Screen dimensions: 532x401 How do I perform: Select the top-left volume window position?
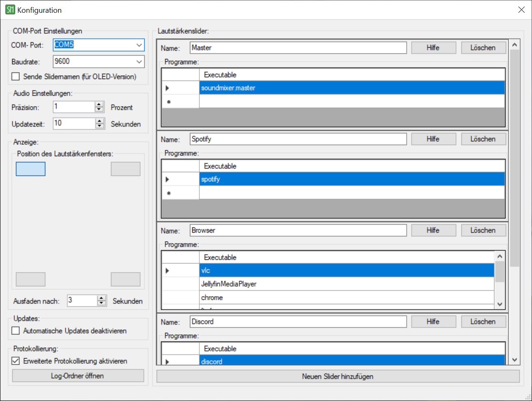tap(30, 169)
